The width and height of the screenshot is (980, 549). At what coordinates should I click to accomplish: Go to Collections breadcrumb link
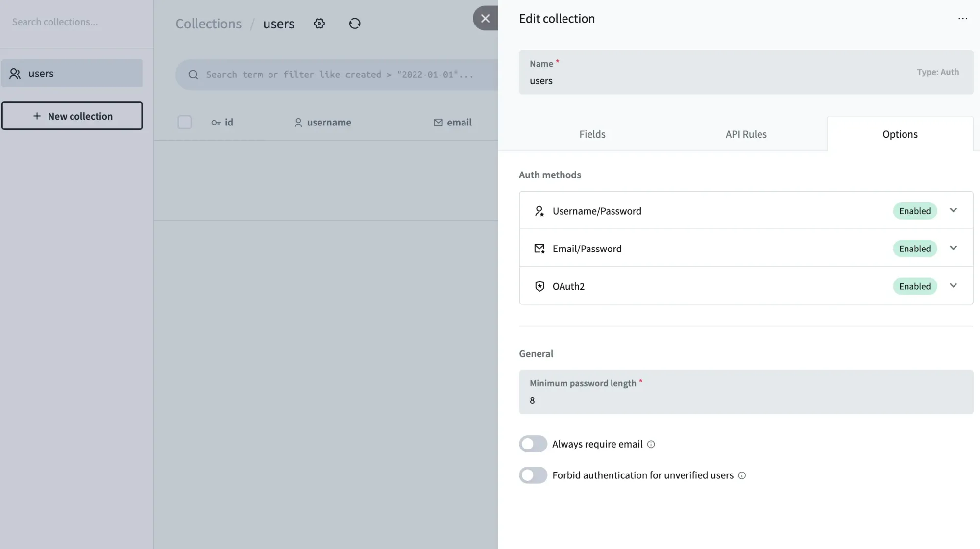pyautogui.click(x=209, y=24)
